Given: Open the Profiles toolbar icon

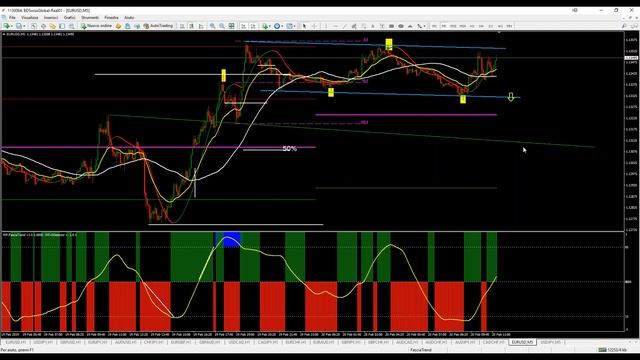Looking at the screenshot, I should pyautogui.click(x=19, y=26).
